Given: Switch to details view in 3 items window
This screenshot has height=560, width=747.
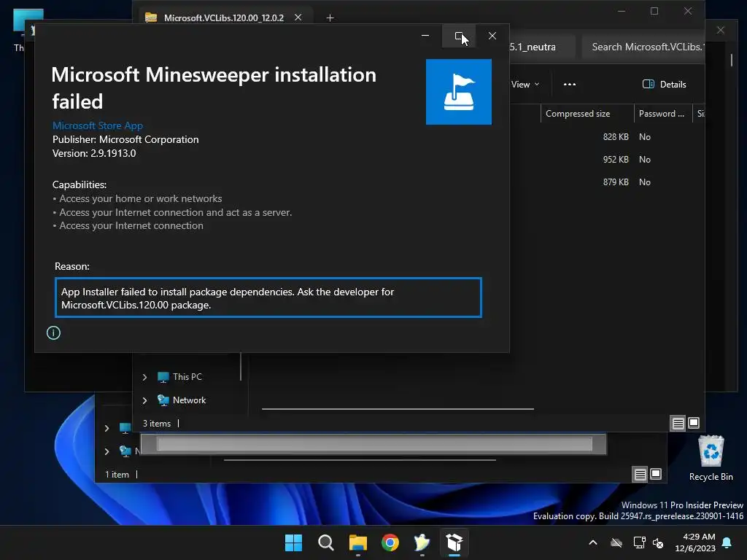Looking at the screenshot, I should tap(678, 423).
